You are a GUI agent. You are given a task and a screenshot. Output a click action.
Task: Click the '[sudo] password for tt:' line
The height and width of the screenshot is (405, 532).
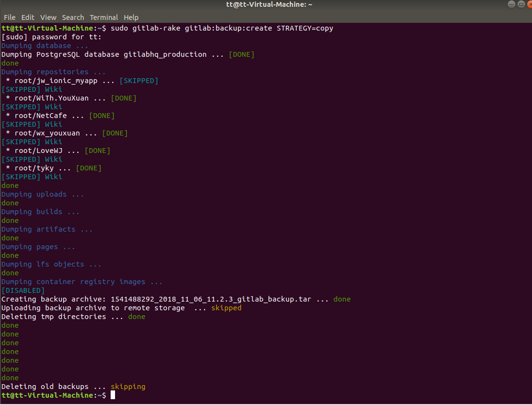pos(51,37)
